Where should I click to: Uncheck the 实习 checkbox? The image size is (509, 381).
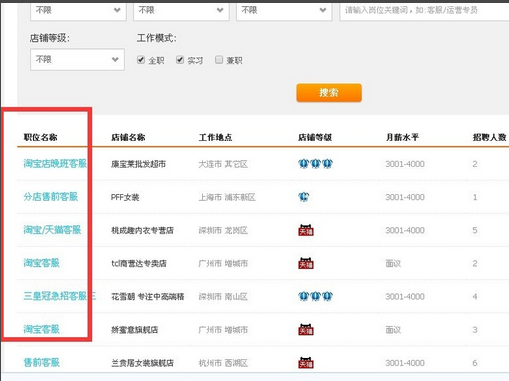coord(180,60)
